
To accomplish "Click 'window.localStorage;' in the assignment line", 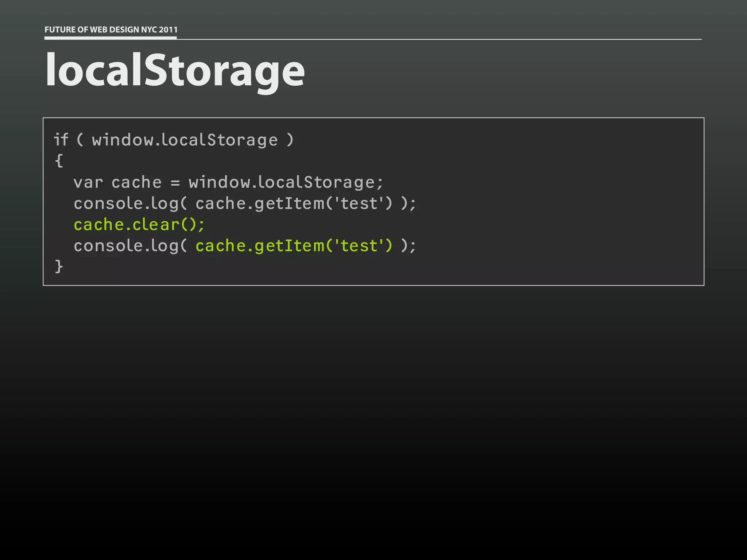I will tap(286, 182).
